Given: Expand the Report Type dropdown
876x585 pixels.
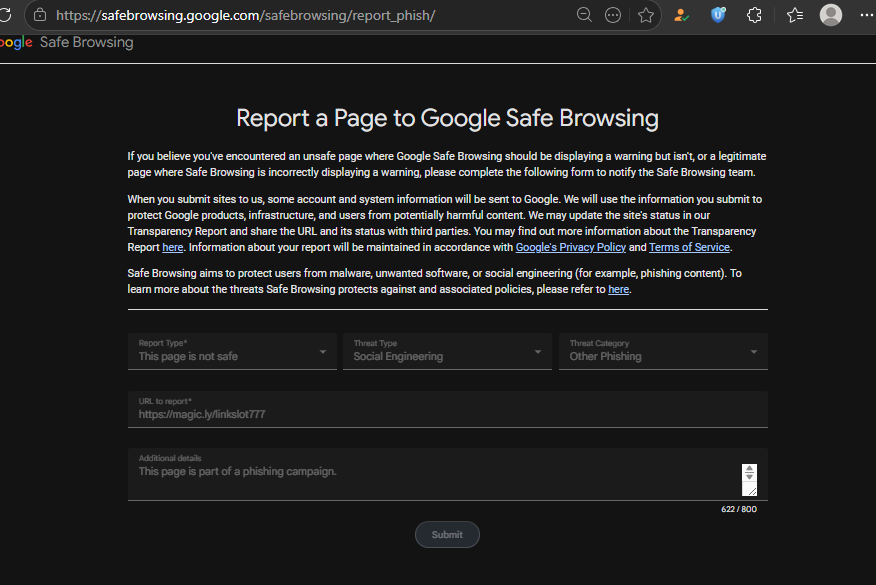Looking at the screenshot, I should click(x=232, y=351).
